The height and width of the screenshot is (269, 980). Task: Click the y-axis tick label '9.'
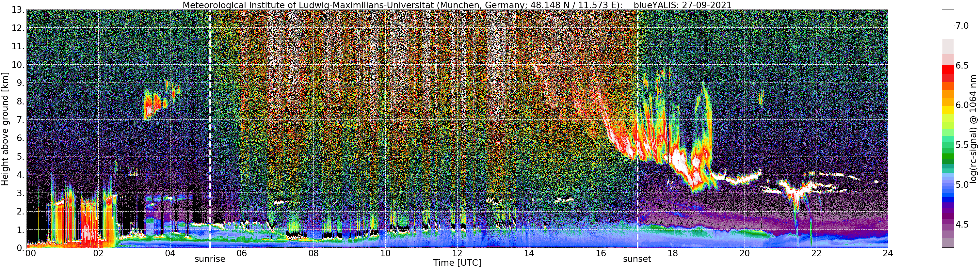pos(20,83)
